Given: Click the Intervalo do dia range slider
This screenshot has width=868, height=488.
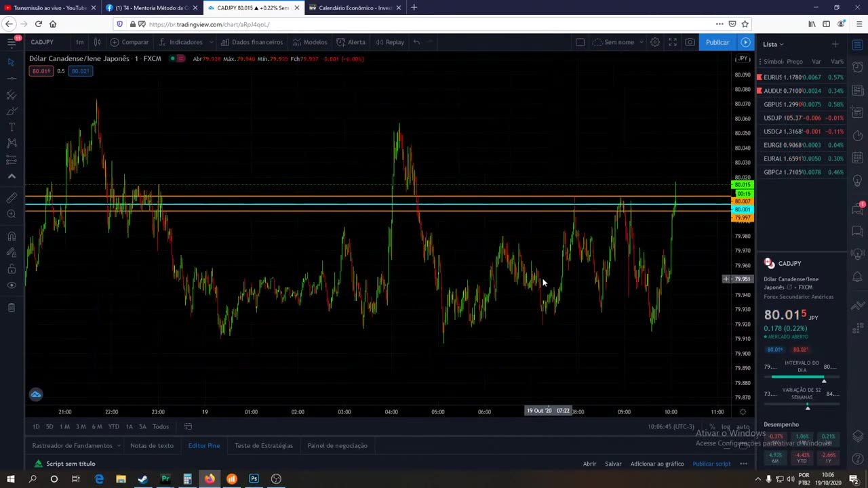Looking at the screenshot, I should click(802, 377).
